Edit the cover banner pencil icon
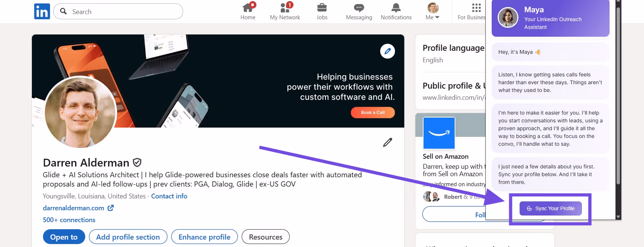The height and width of the screenshot is (247, 644). click(388, 51)
